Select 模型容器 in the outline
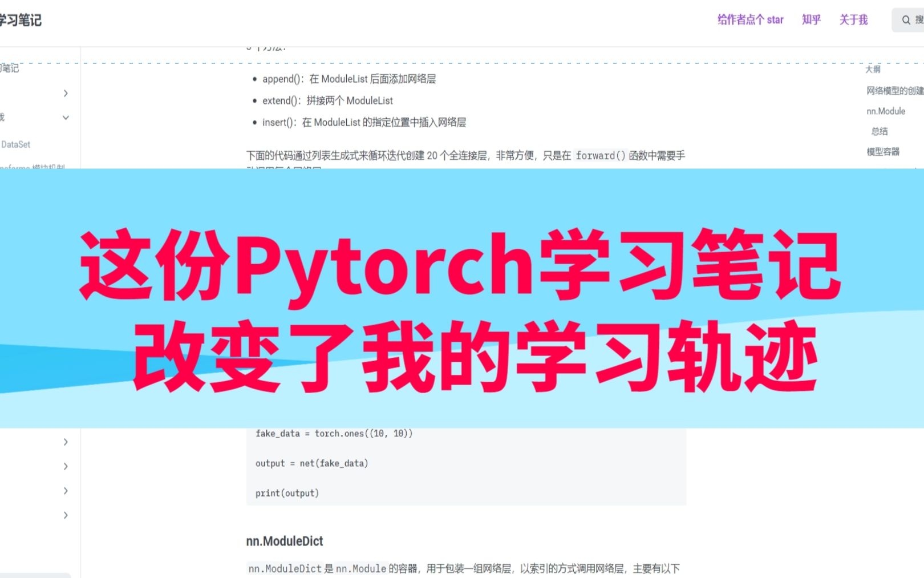Screen dimensions: 924x578 tap(883, 152)
